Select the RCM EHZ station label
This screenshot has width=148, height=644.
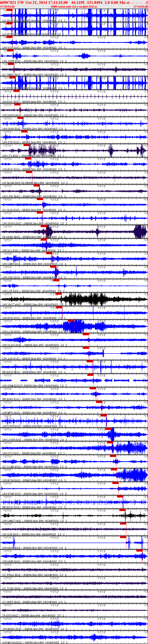(34, 480)
